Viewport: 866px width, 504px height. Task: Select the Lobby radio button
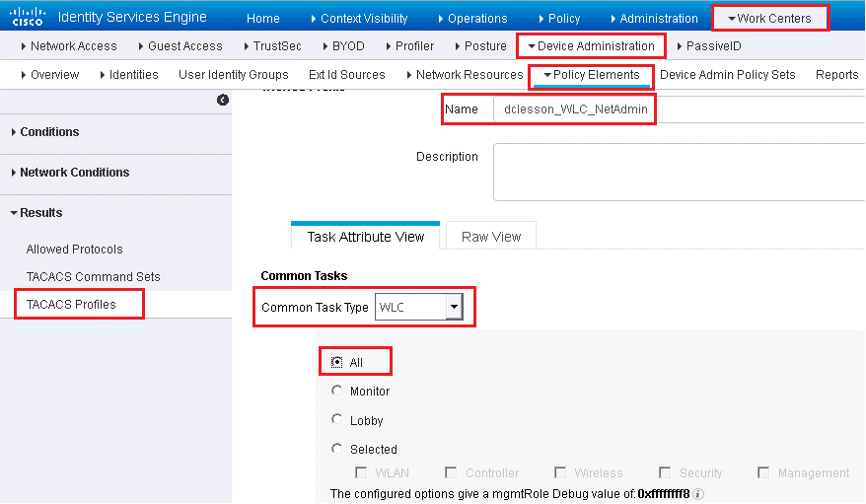click(x=336, y=419)
